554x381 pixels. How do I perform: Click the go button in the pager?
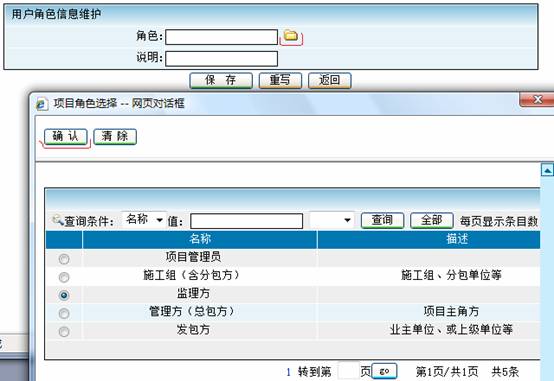(384, 371)
